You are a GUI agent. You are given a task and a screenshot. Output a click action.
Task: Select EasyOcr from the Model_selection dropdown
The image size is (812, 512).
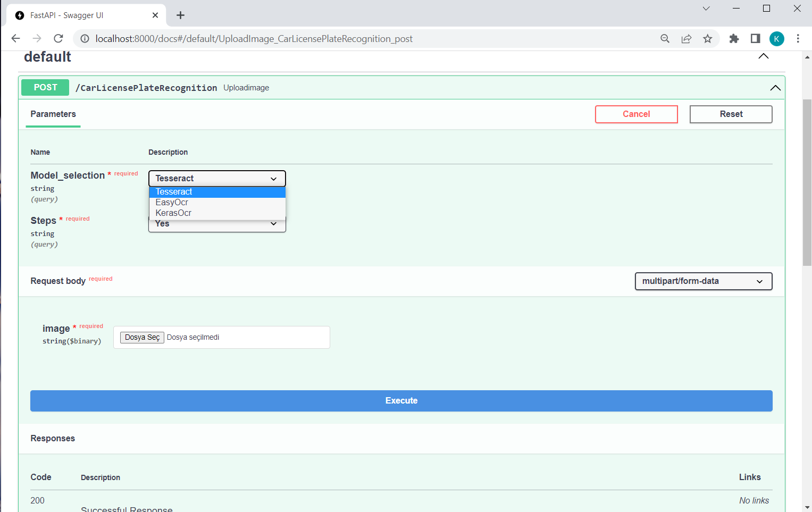[x=171, y=202]
